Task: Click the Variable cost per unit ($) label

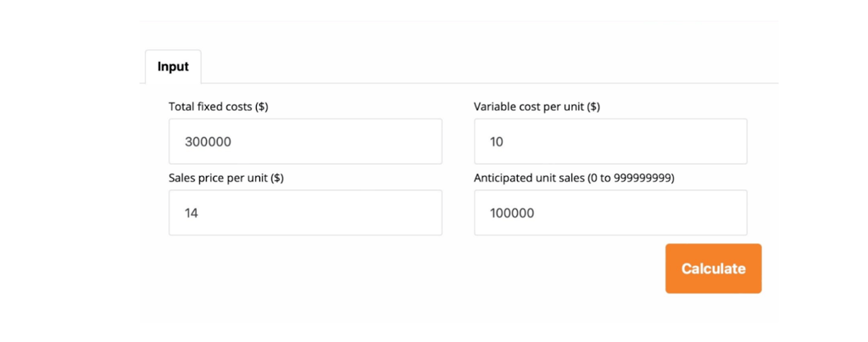Action: click(x=537, y=107)
